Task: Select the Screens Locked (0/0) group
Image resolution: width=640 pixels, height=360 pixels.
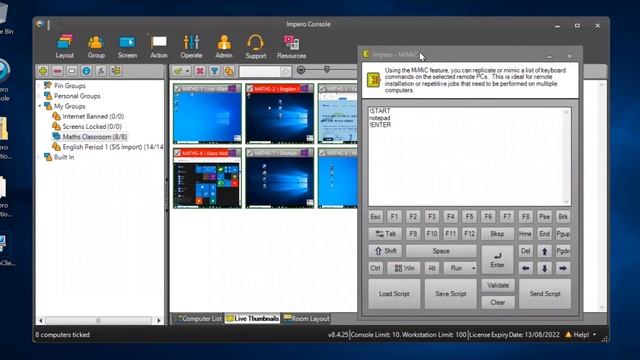Action: pos(87,127)
